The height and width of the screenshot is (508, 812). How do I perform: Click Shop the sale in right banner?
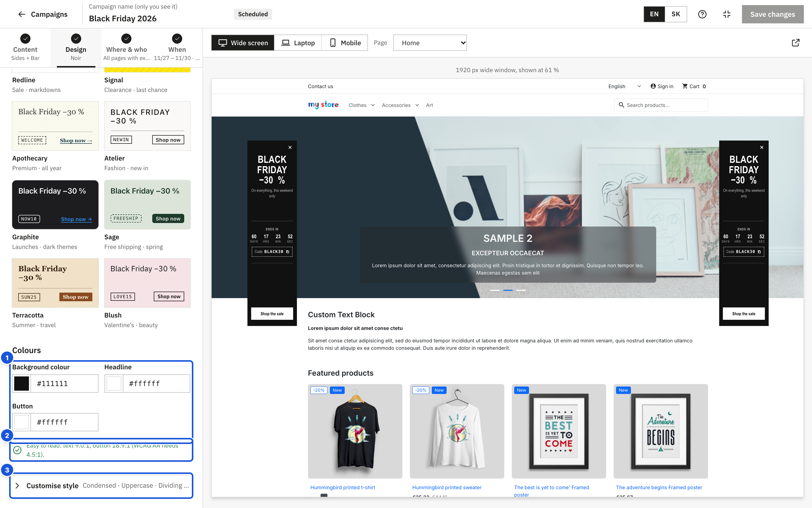coord(743,313)
